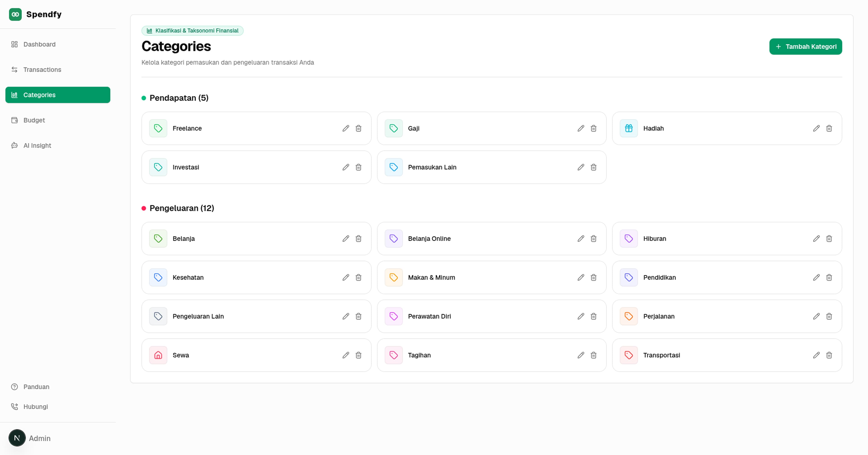The height and width of the screenshot is (455, 868).
Task: Edit the Freelance category
Action: click(x=346, y=128)
